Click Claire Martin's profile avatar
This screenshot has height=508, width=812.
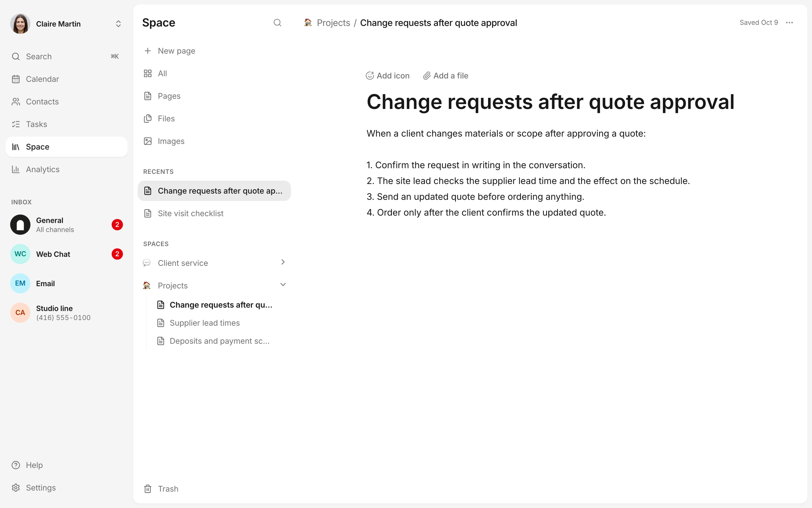(20, 24)
